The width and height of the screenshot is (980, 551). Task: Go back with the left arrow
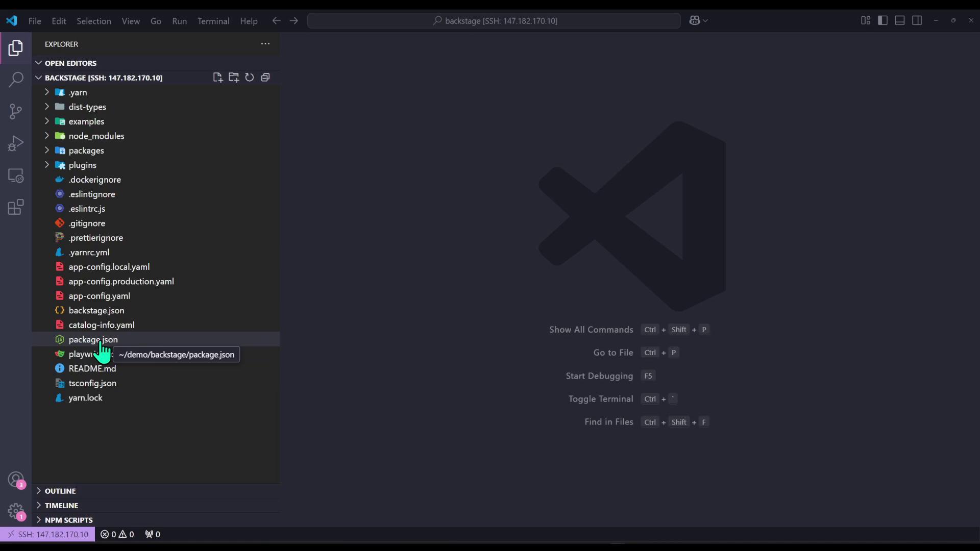[277, 21]
